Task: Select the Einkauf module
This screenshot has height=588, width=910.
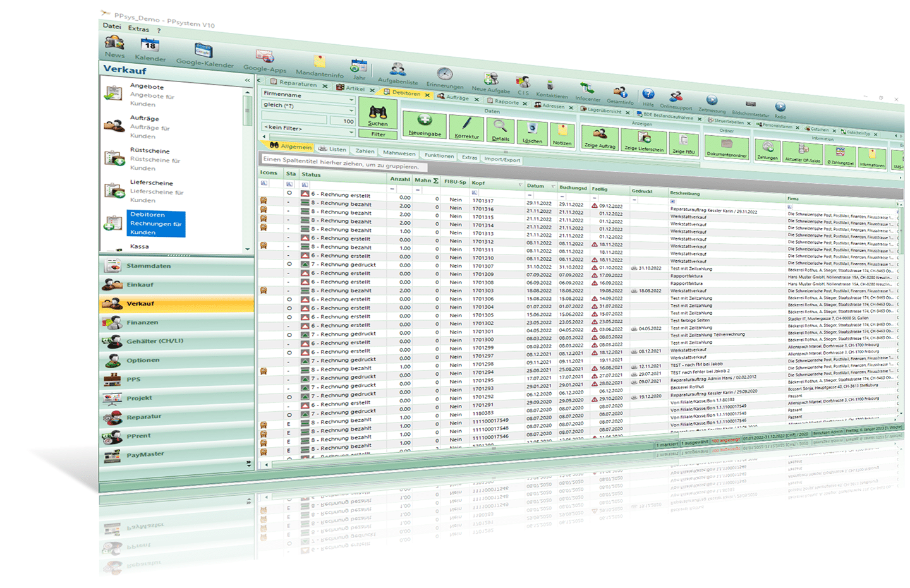Action: (177, 285)
